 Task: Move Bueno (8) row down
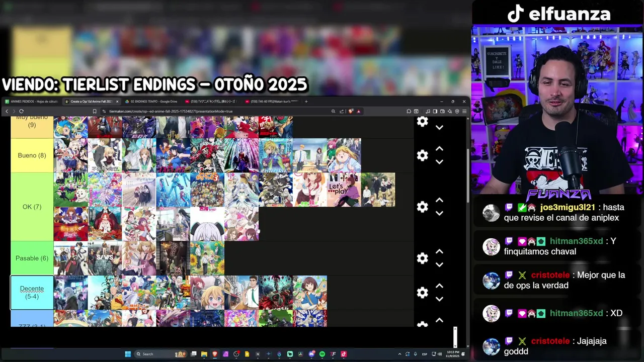pos(439,162)
